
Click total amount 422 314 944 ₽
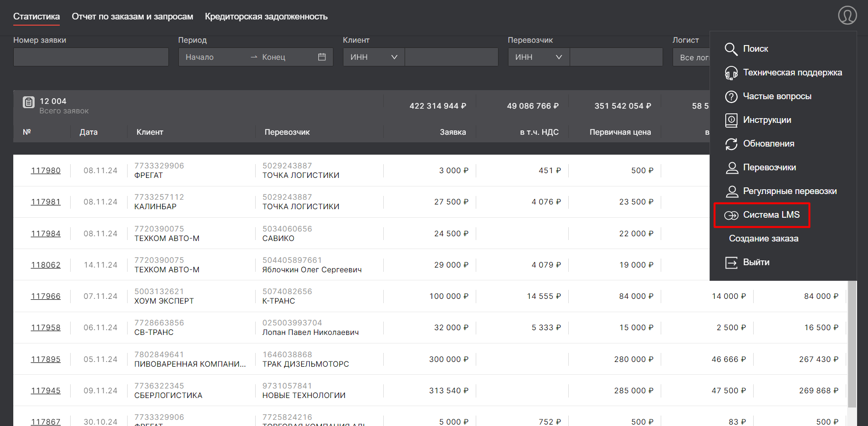click(438, 106)
